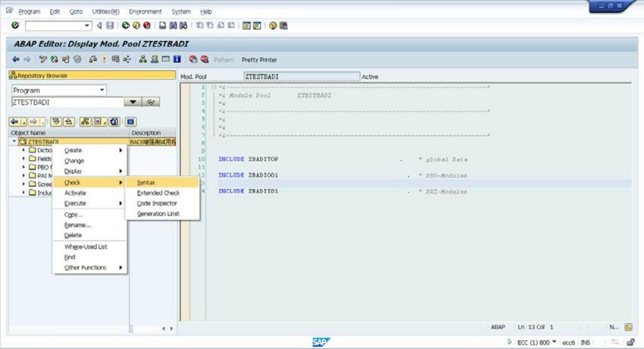644x349 pixels.
Task: Click the green Enter checkmark icon
Action: 15,25
